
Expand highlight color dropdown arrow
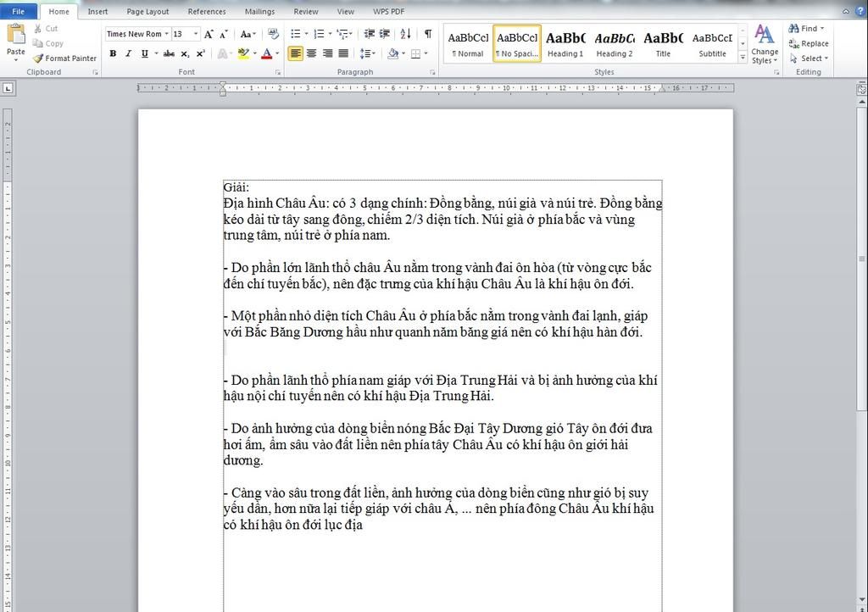254,53
